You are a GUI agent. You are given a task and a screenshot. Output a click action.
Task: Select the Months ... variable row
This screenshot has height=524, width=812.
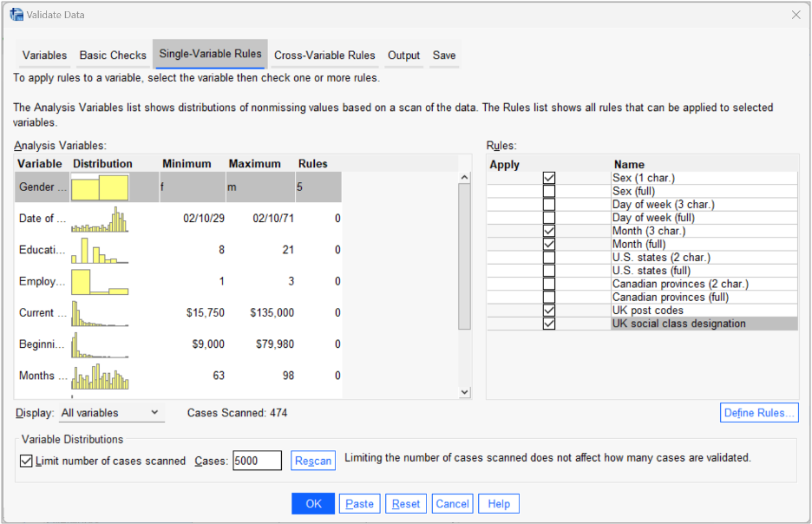click(x=178, y=376)
